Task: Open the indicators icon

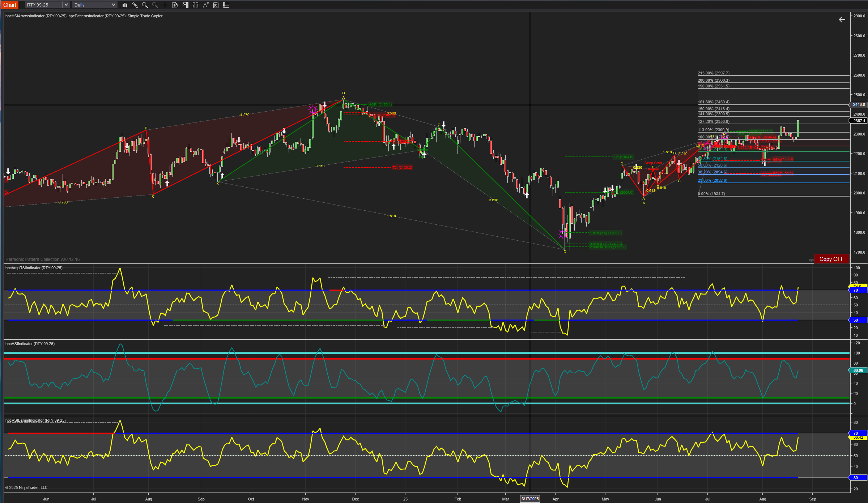Action: [206, 5]
